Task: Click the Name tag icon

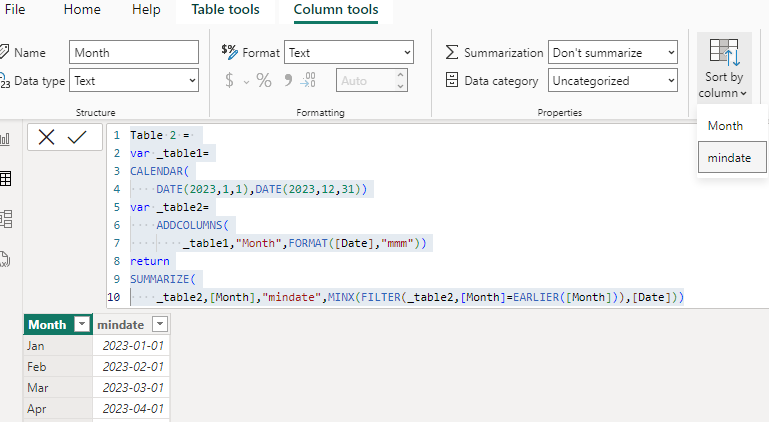Action: (x=4, y=52)
